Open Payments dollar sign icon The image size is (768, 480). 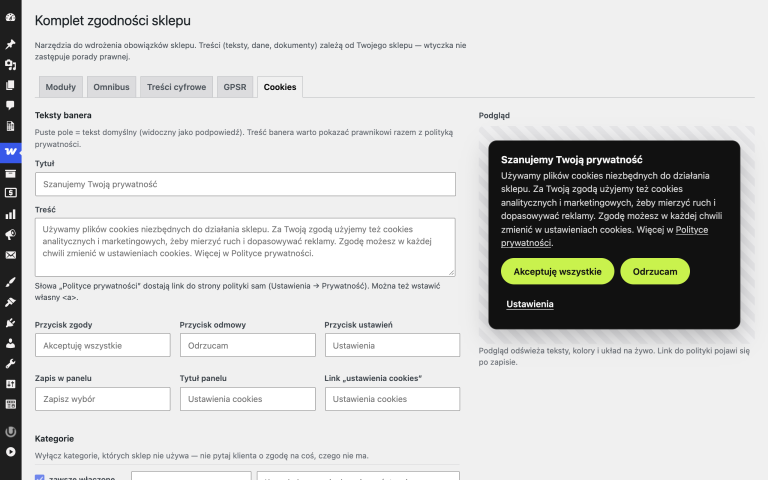10,193
